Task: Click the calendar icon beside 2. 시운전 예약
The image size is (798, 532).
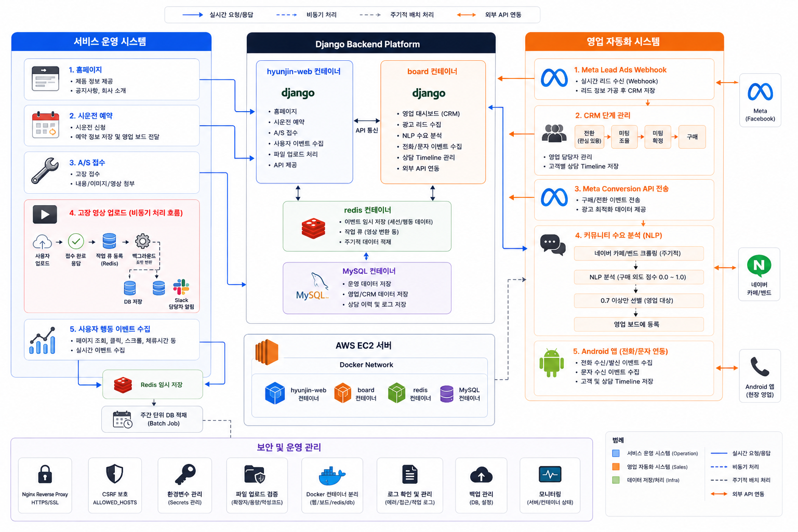Action: 45,125
